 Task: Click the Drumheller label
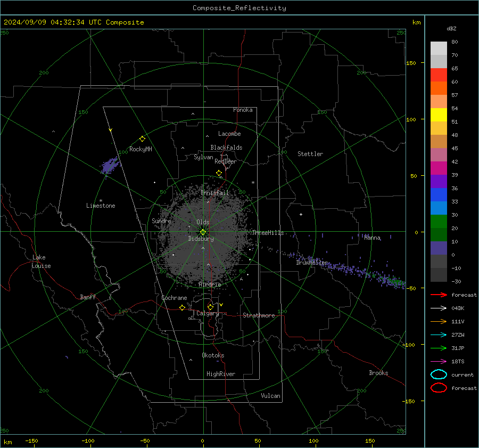[x=312, y=263]
